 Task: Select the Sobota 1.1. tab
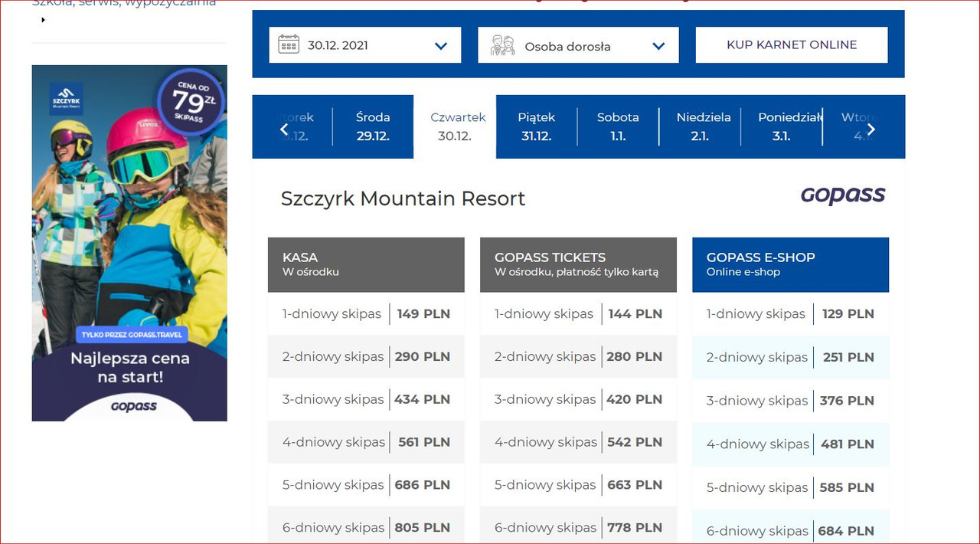tap(618, 126)
